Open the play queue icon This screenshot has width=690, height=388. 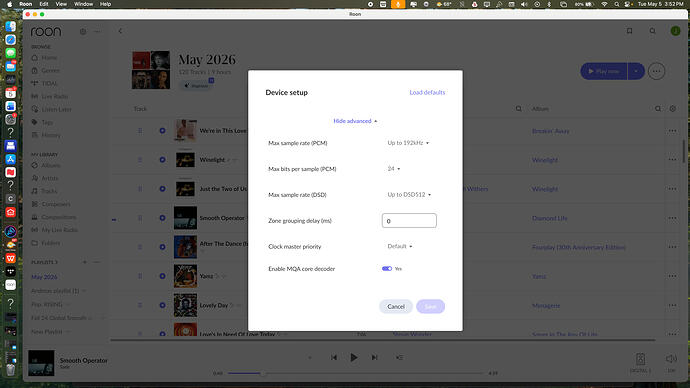[399, 358]
